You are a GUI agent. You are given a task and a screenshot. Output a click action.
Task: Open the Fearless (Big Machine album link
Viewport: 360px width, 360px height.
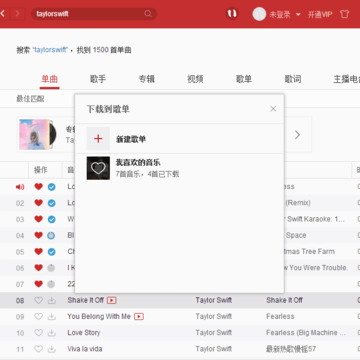[306, 333]
